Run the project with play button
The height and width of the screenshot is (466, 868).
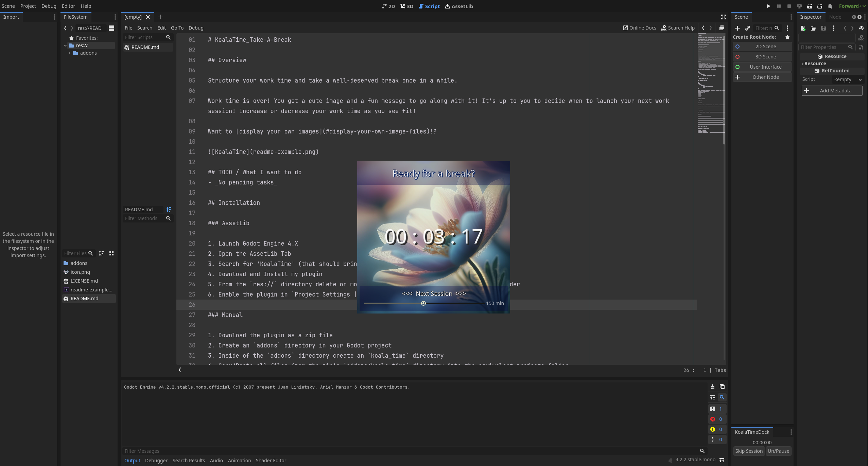pyautogui.click(x=768, y=6)
